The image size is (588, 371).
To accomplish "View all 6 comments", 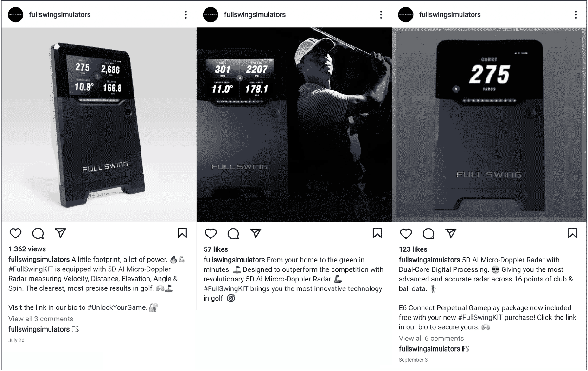I will coord(431,338).
